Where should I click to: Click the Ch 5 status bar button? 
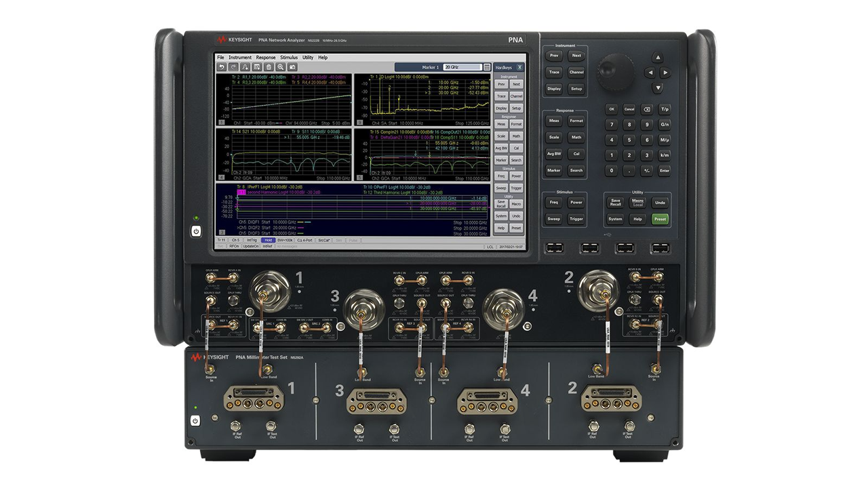(x=235, y=240)
